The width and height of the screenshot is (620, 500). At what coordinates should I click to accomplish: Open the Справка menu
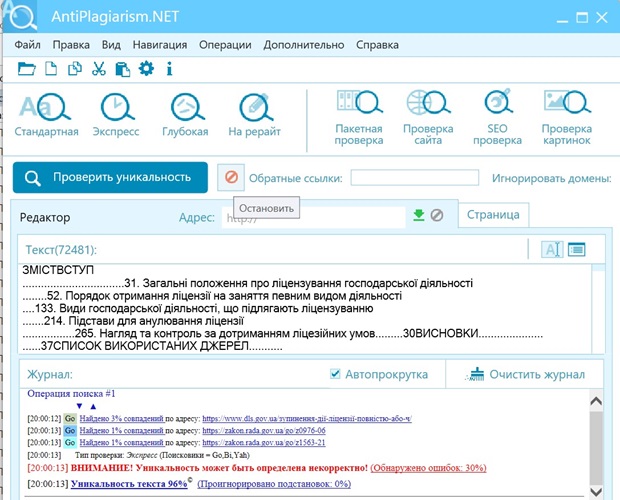377,45
